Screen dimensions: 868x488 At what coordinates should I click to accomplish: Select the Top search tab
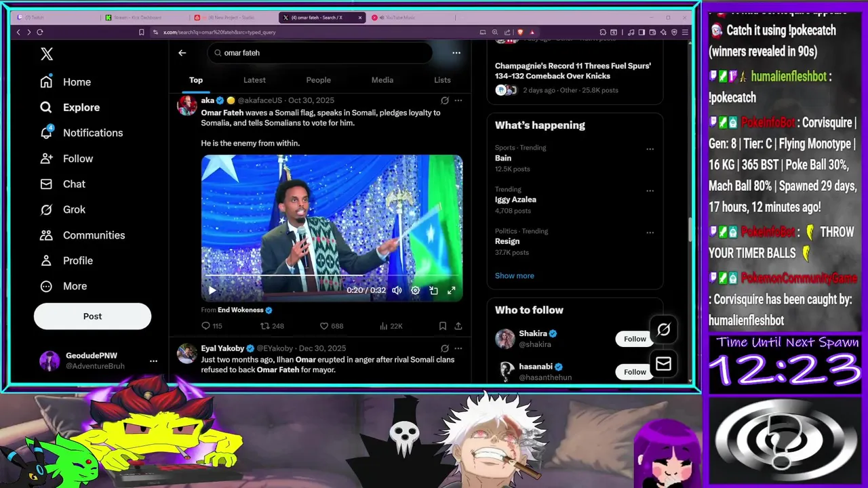tap(196, 80)
